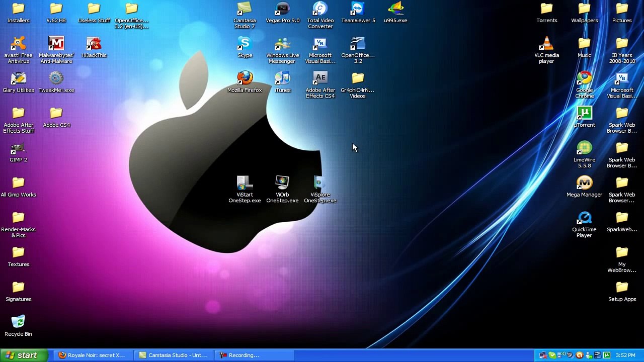
Task: Select the ViStart OneStep.exe icon
Action: pos(245,190)
